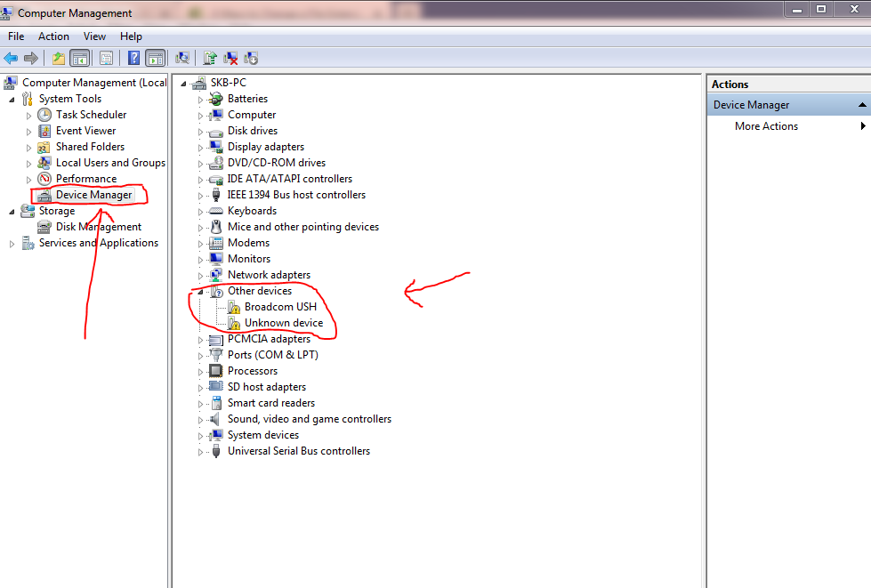871x588 pixels.
Task: Click Scan for hardware changes icon
Action: point(182,58)
